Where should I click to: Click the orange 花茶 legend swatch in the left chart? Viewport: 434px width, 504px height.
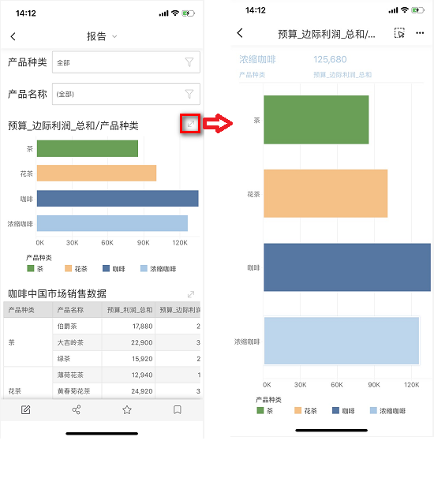(68, 268)
